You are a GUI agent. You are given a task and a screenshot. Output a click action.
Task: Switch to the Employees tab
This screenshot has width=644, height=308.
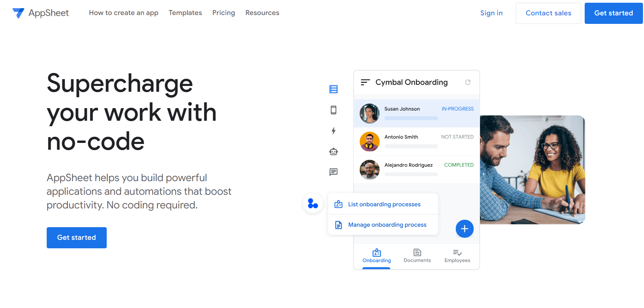coord(457,256)
